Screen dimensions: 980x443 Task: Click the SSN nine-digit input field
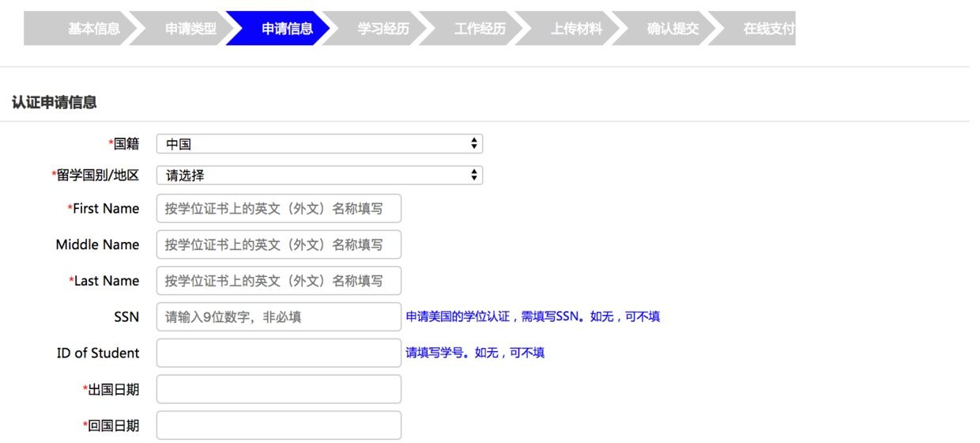tap(279, 317)
